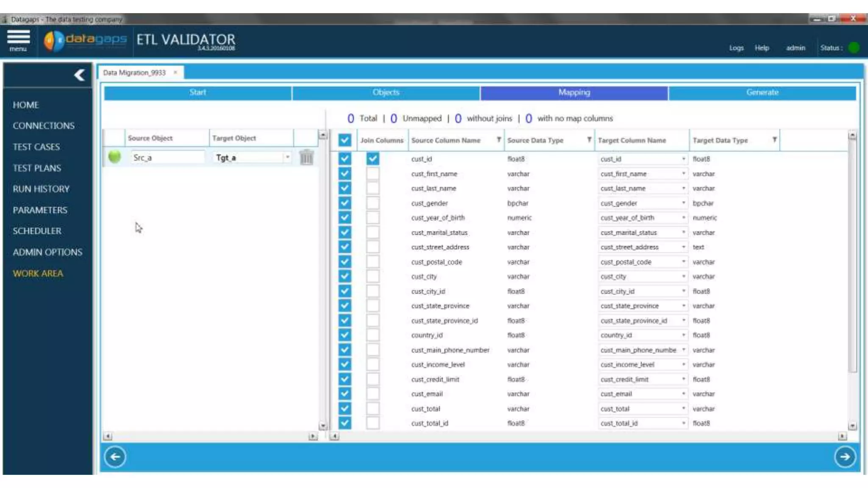Open TEST CASES in the sidebar
Image resolution: width=868 pixels, height=488 pixels.
36,147
